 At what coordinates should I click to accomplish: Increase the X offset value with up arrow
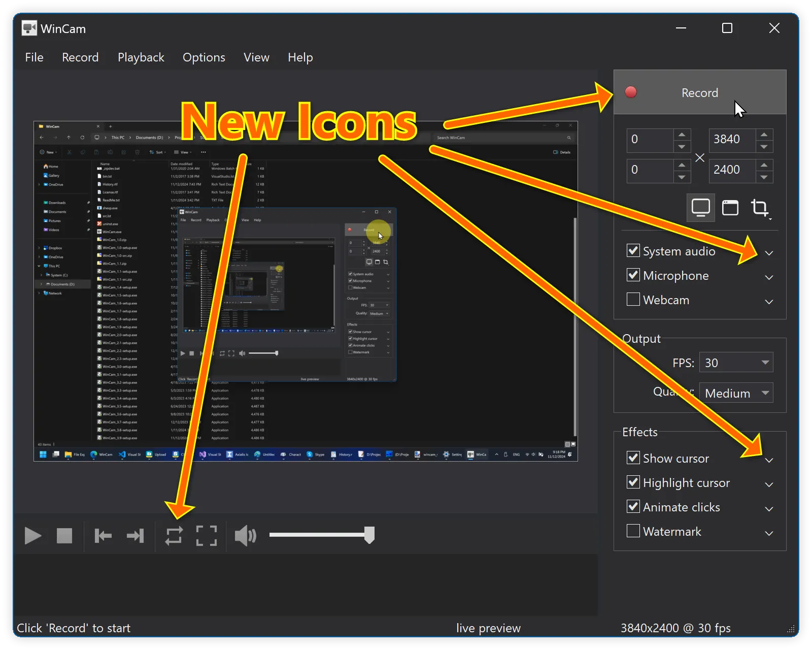pyautogui.click(x=682, y=135)
